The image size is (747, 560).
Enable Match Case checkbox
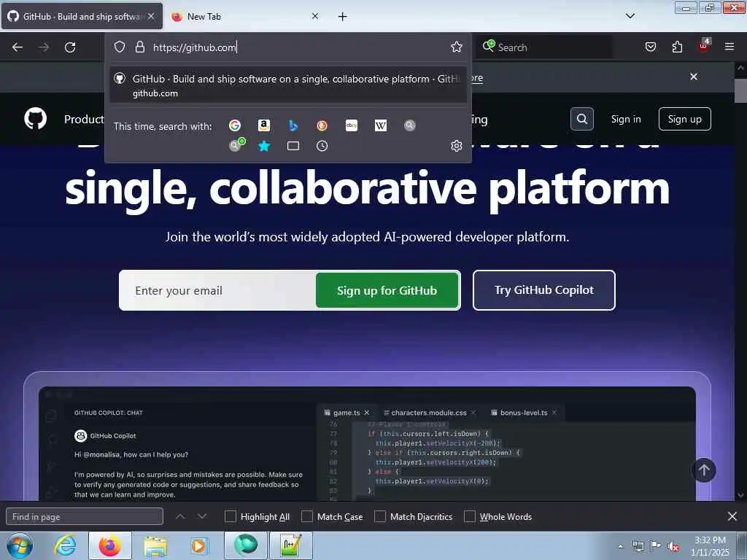307,517
